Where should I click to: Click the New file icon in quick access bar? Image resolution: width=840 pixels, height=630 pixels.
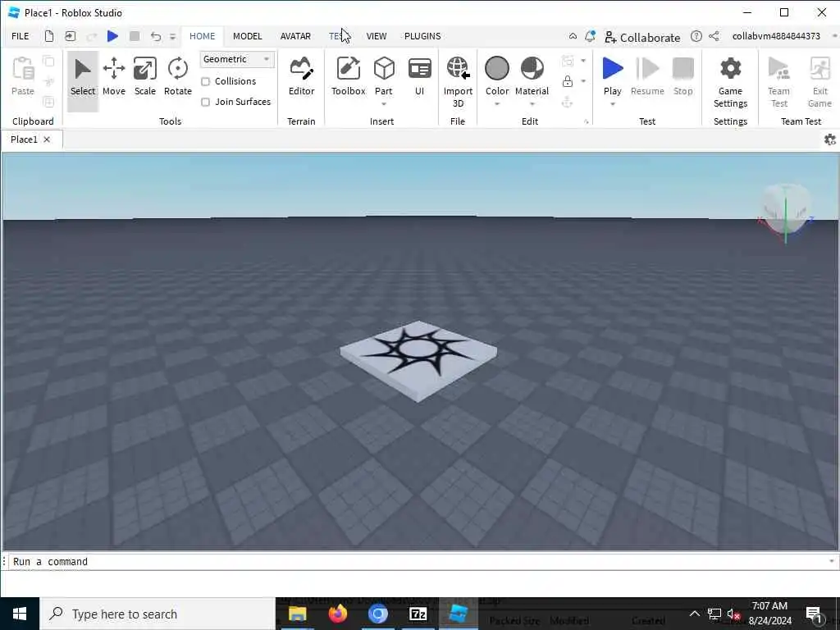[48, 36]
